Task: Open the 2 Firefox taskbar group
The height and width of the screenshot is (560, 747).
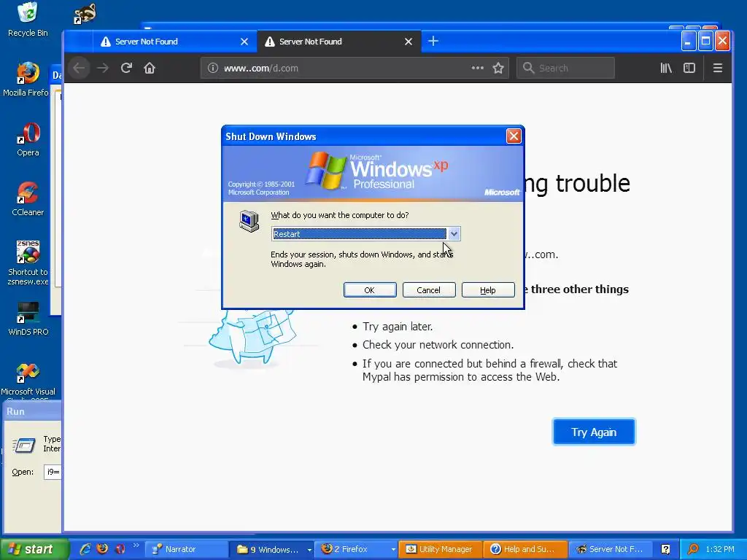Action: [355, 549]
